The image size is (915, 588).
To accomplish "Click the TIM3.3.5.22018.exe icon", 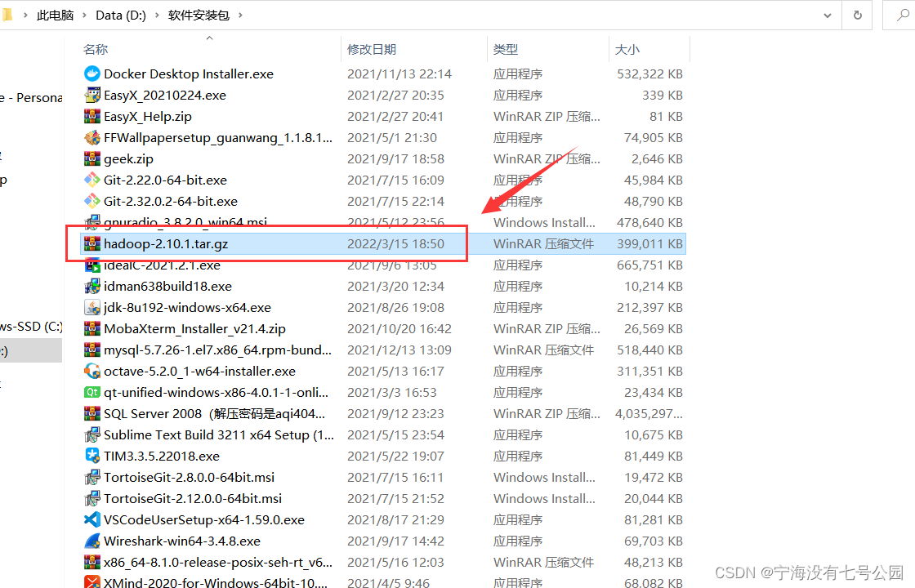I will click(x=92, y=457).
